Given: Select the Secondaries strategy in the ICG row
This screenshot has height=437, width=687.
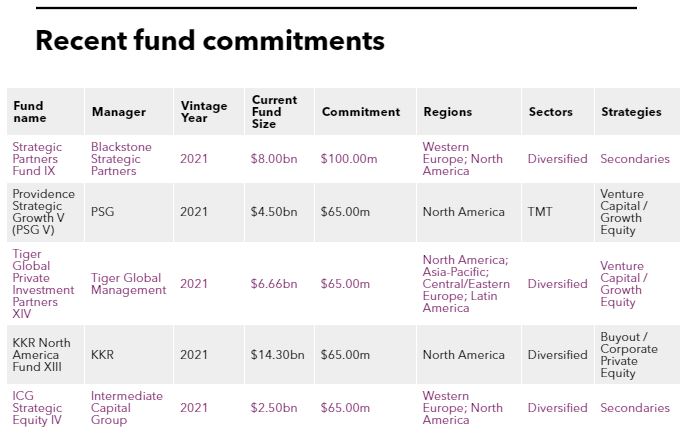Looking at the screenshot, I should pyautogui.click(x=635, y=408).
